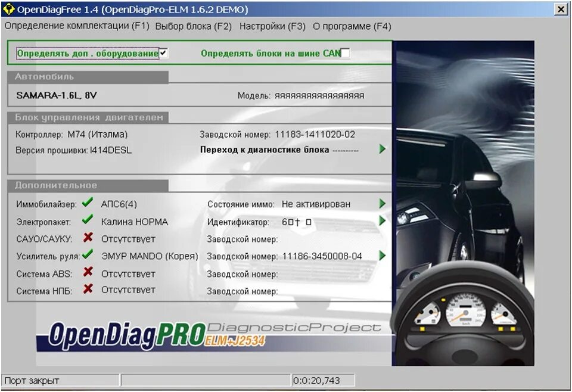Click 'Отсутствует' in the САУО/САУКУ row

pos(128,239)
